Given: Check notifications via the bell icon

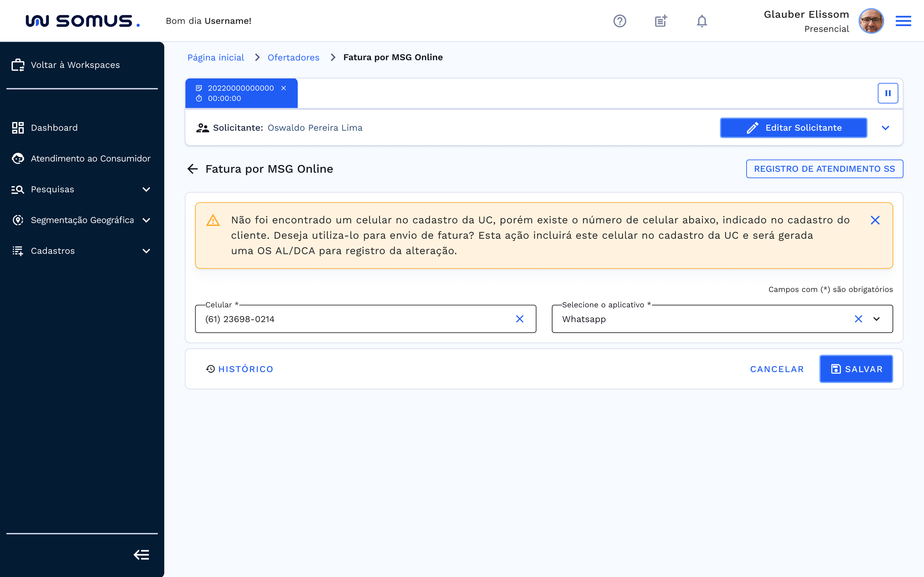Looking at the screenshot, I should tap(702, 21).
